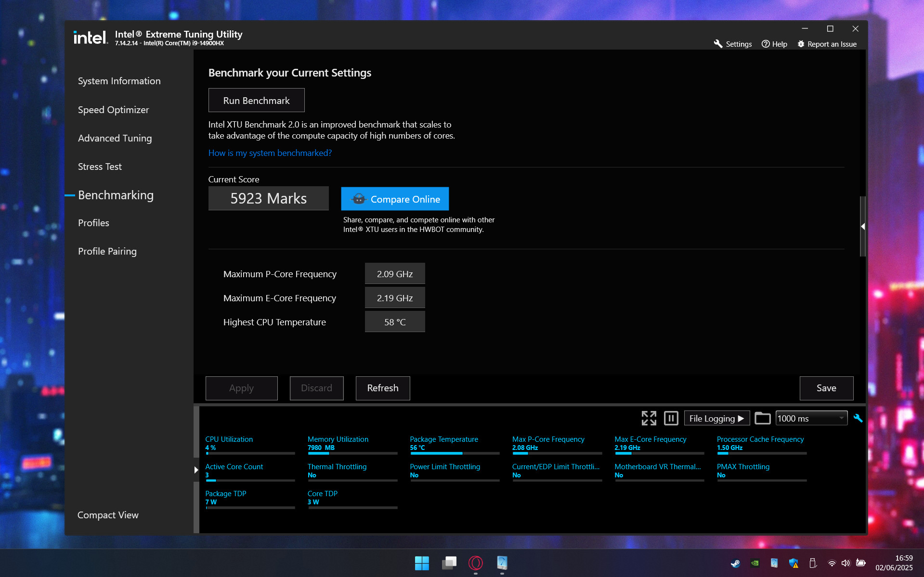Viewport: 924px width, 577px height.
Task: Open Profile Pairing
Action: pyautogui.click(x=107, y=251)
